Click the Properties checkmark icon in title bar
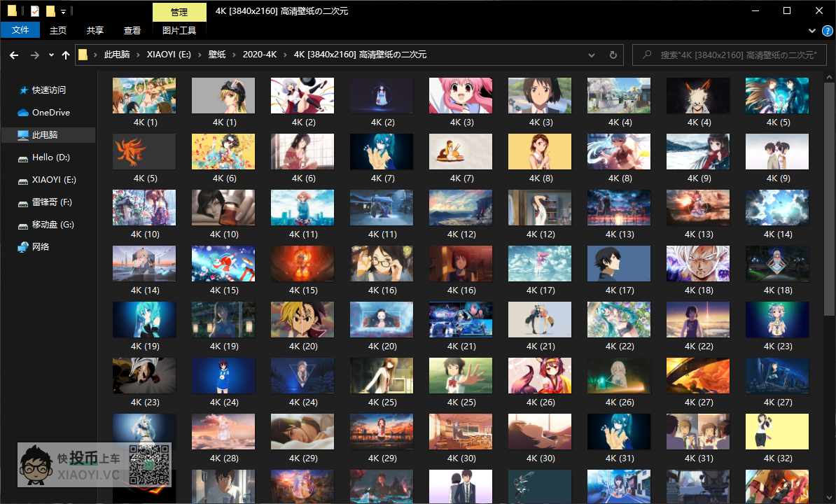The width and height of the screenshot is (836, 504). 34,10
